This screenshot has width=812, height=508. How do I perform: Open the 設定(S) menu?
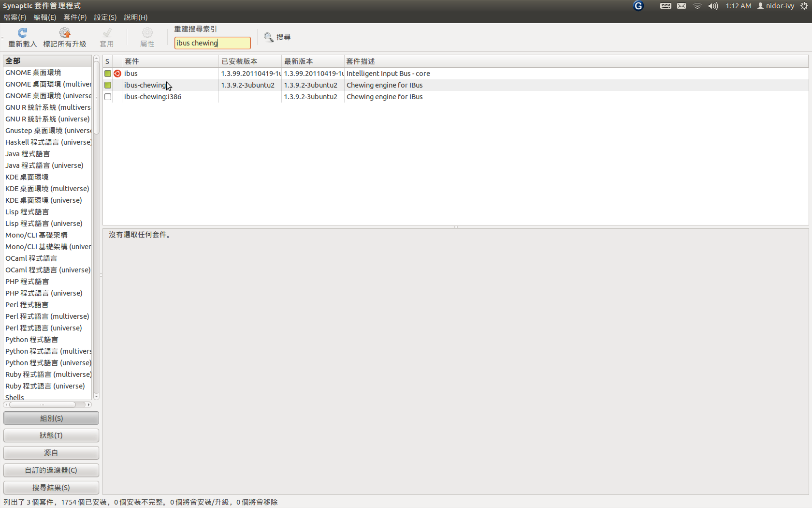coord(105,17)
